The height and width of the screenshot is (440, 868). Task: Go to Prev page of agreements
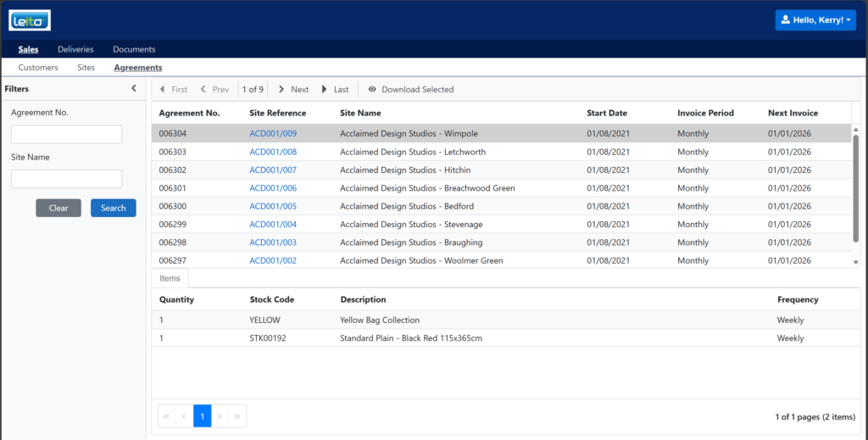[214, 89]
